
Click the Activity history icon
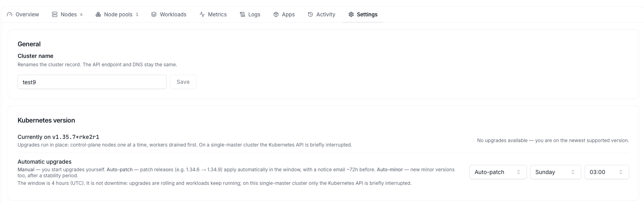tap(310, 14)
